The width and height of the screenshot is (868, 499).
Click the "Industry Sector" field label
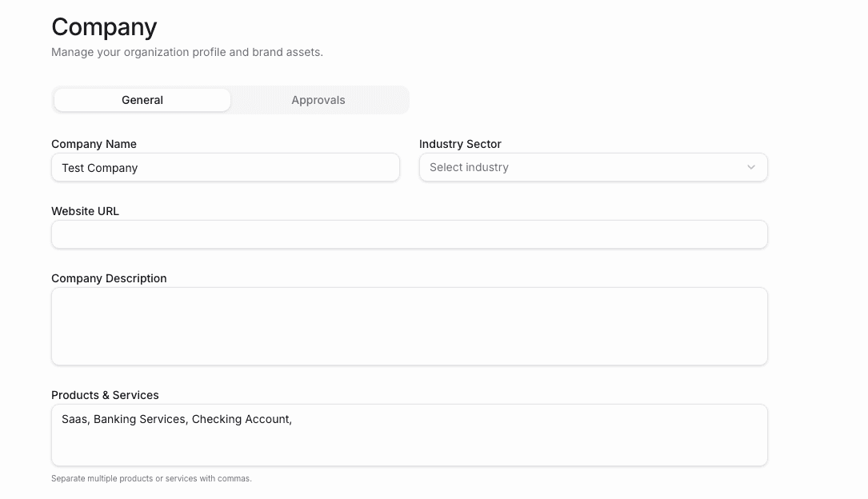460,144
